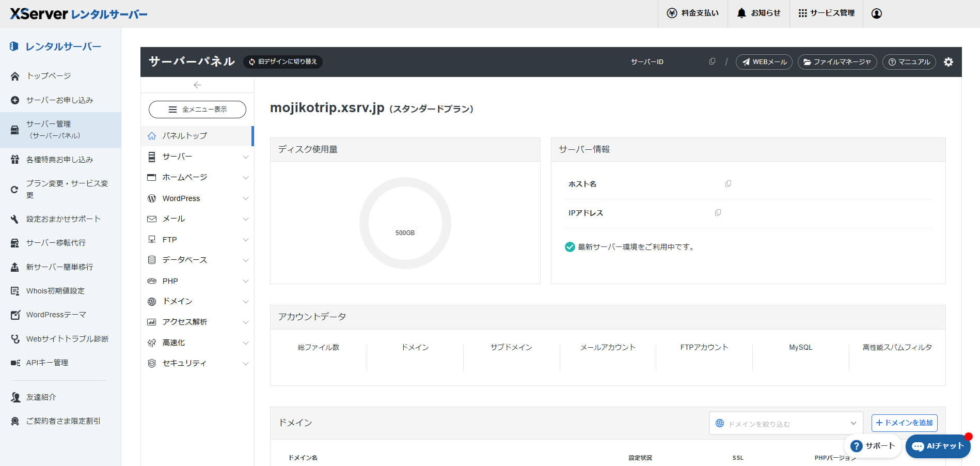This screenshot has width=980, height=466.
Task: Open the ドメインを絞り込む filter dropdown
Action: coord(786,424)
